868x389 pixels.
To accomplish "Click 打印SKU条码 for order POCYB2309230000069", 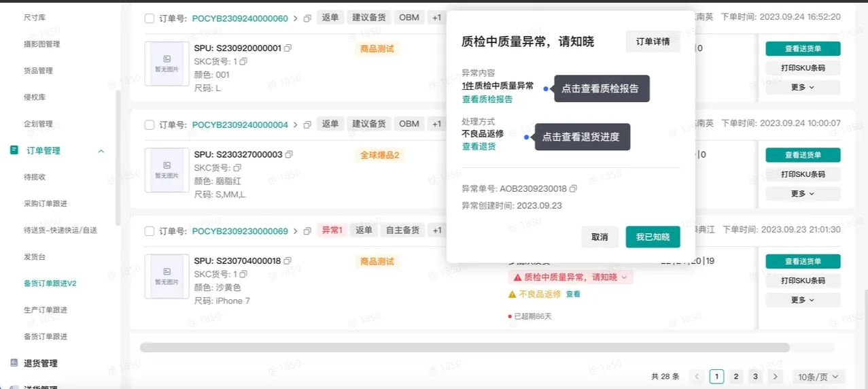I will pos(803,280).
